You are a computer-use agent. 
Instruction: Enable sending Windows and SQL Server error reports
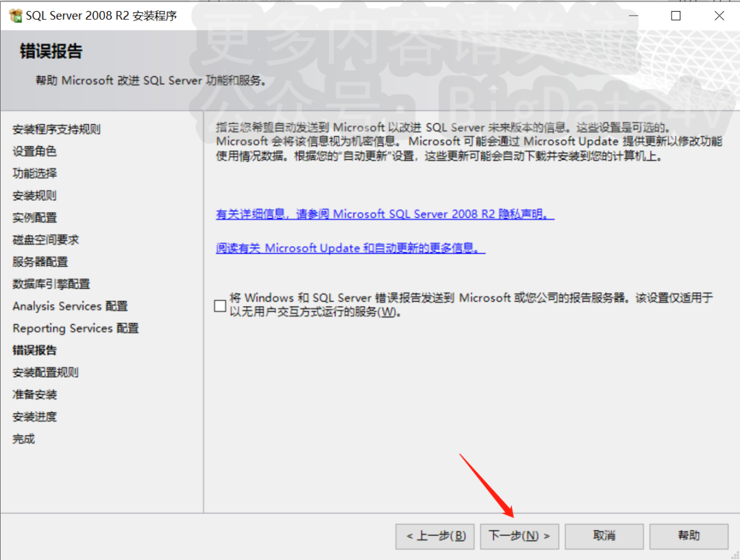pos(220,306)
